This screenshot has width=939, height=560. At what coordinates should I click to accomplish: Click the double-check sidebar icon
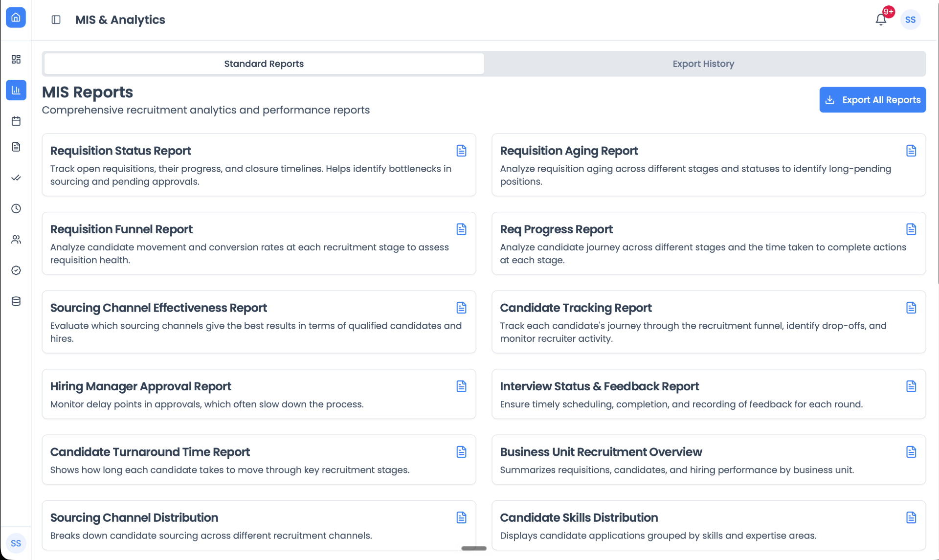[x=16, y=178]
